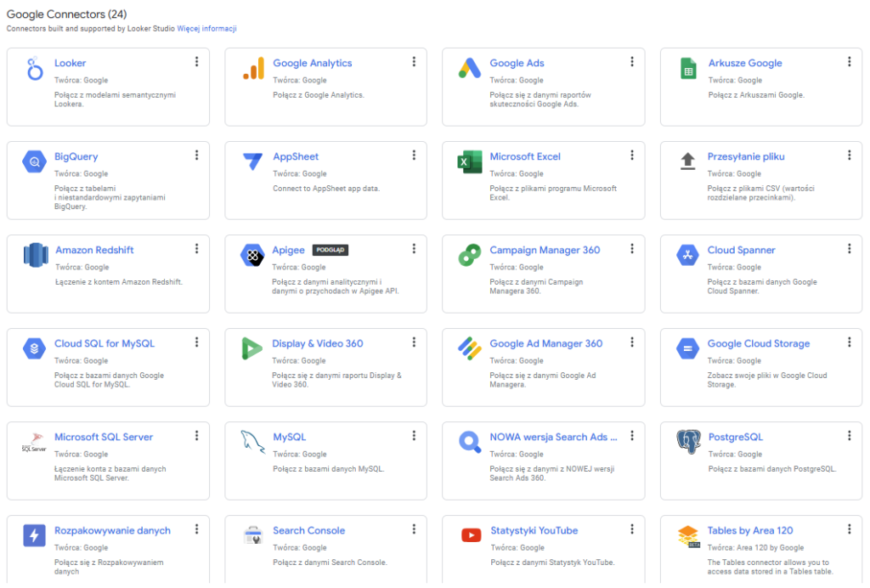
Task: Select the Looker connector icon
Action: coord(36,69)
